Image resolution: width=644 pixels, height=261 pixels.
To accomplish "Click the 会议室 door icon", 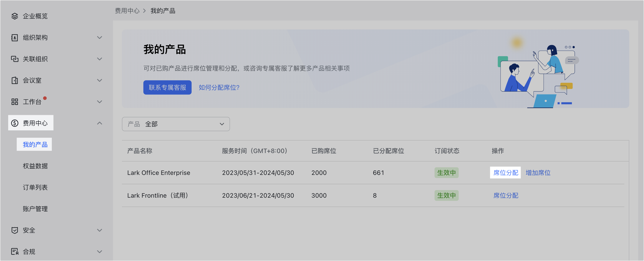I will (15, 81).
